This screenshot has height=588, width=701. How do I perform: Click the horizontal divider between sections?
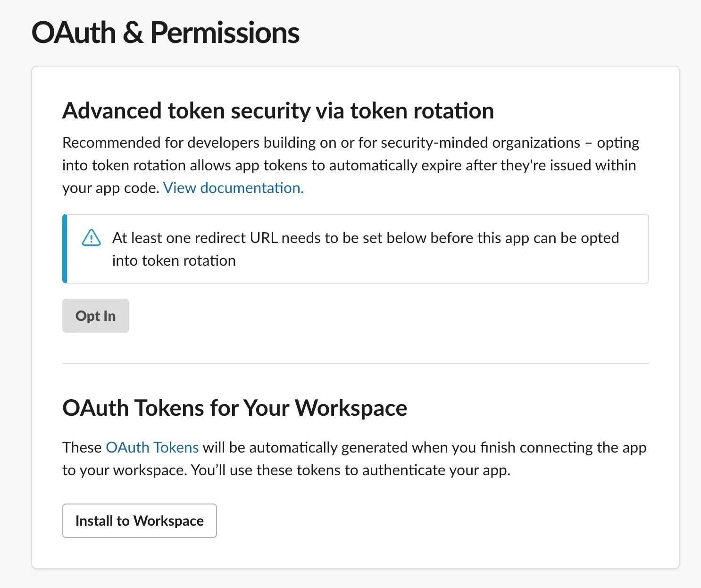coord(355,363)
